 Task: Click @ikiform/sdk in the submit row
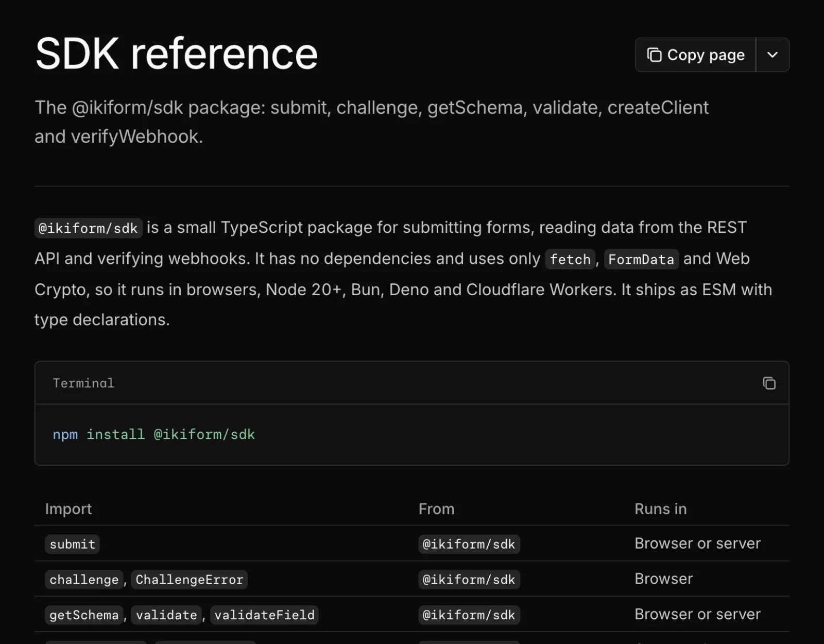coord(469,544)
